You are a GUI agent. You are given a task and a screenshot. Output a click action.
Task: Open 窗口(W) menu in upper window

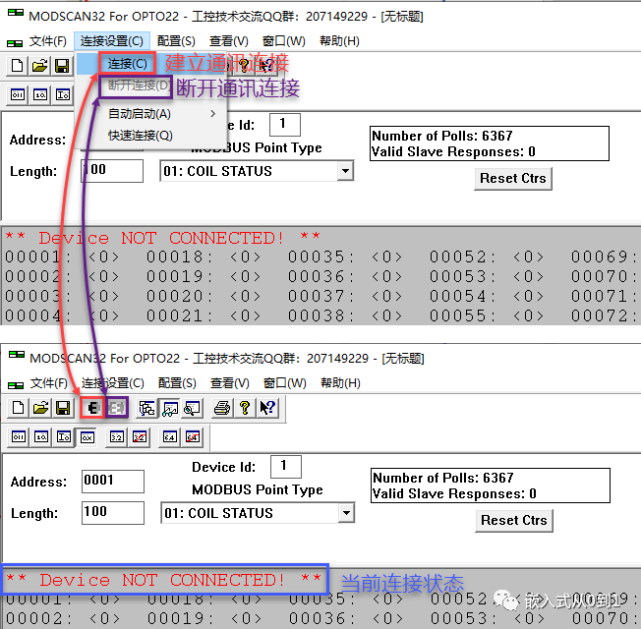tap(284, 41)
